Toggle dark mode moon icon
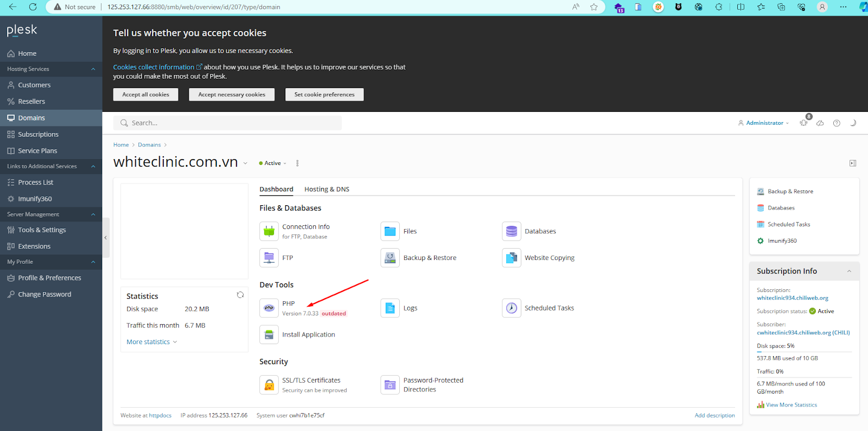868x431 pixels. [x=853, y=123]
